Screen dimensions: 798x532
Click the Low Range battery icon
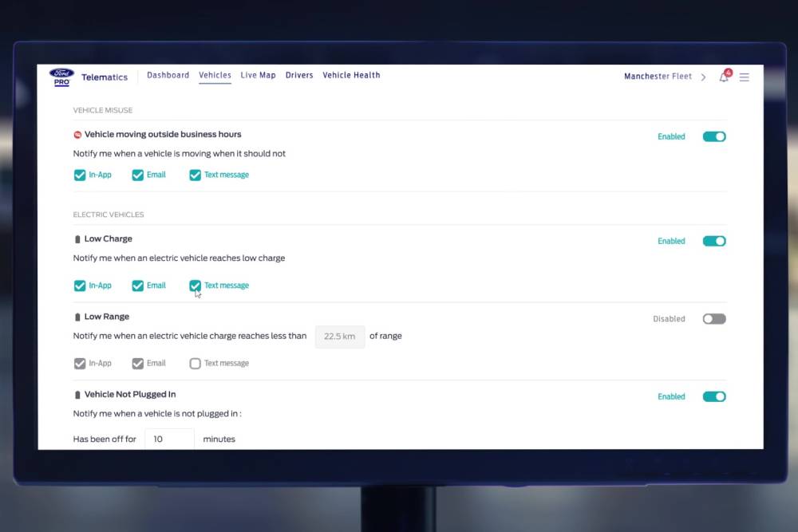tap(77, 317)
